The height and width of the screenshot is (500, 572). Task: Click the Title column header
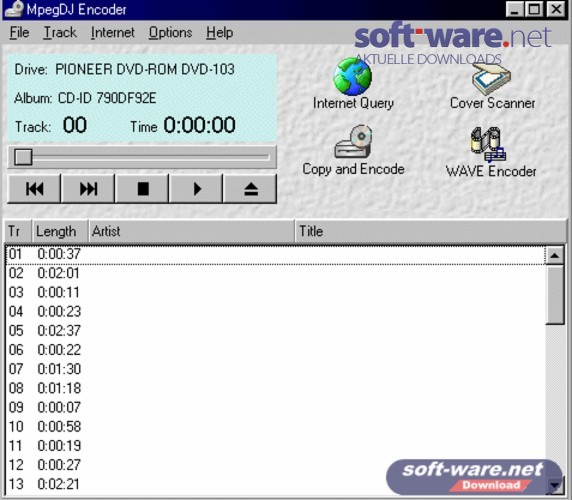point(431,231)
